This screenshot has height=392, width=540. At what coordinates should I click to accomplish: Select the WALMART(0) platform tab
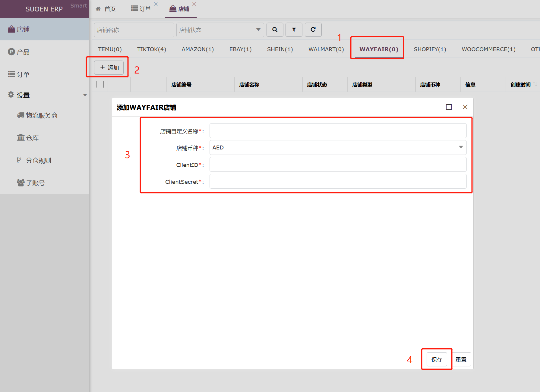coord(326,49)
